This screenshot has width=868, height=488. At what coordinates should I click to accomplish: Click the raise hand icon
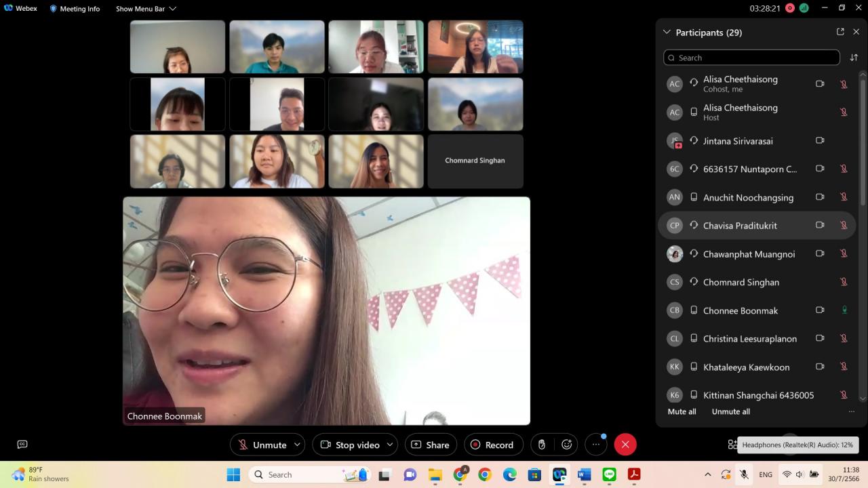coord(542,445)
